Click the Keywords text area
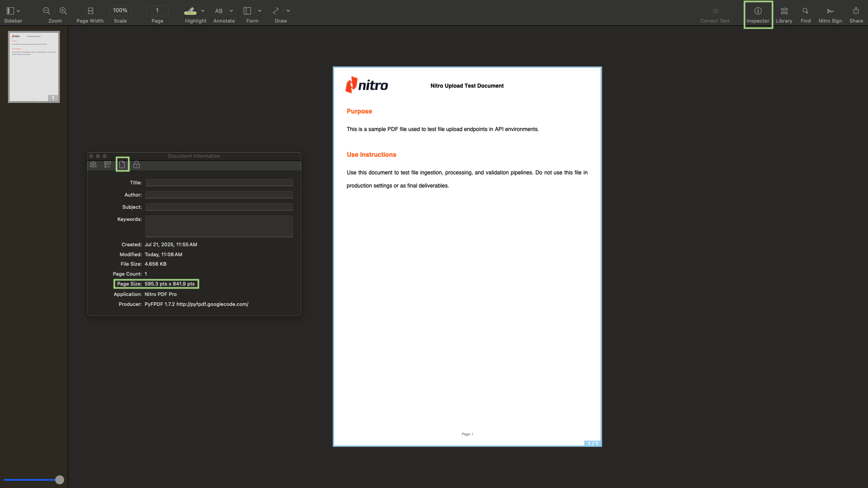This screenshot has width=868, height=488. (219, 226)
